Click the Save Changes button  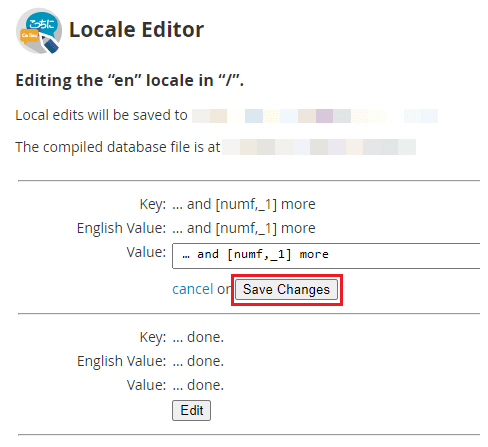(287, 289)
